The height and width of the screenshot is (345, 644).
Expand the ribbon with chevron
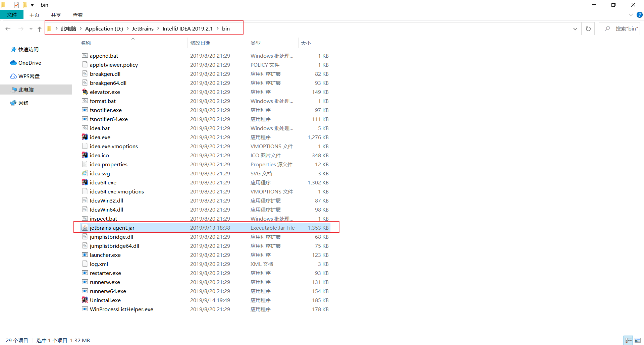[x=631, y=15]
